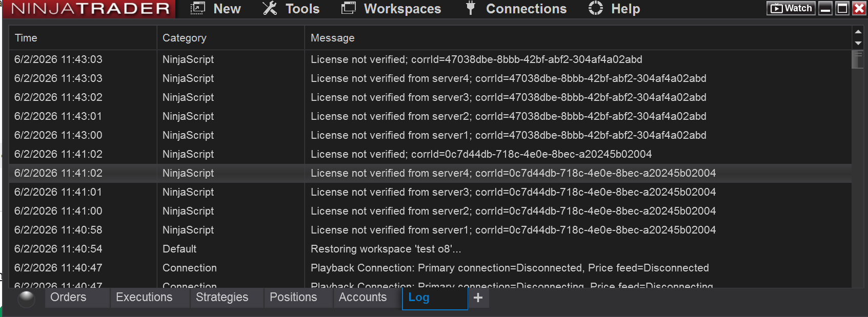Switch to the Orders tab
This screenshot has height=317, width=868.
(x=68, y=298)
